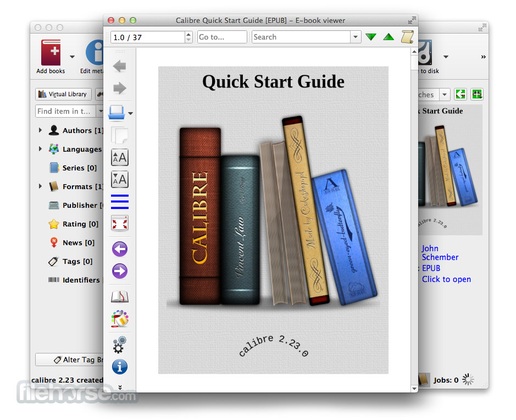The image size is (516, 420).
Task: Expand the Authors category
Action: [x=40, y=130]
